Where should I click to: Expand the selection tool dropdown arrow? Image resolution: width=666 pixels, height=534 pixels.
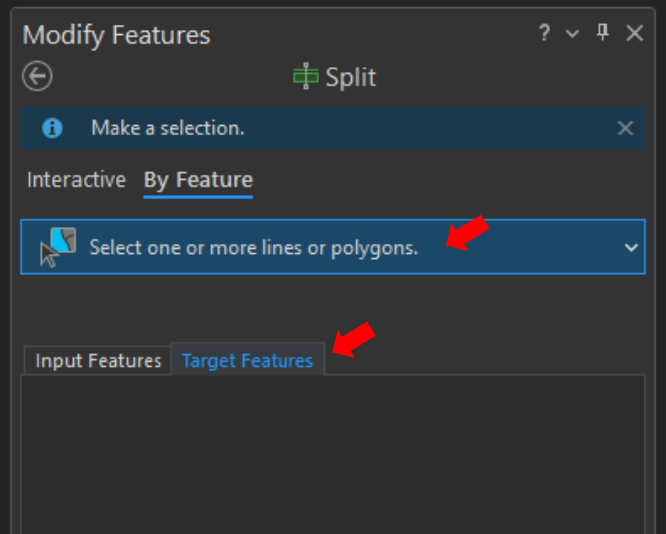pyautogui.click(x=631, y=247)
